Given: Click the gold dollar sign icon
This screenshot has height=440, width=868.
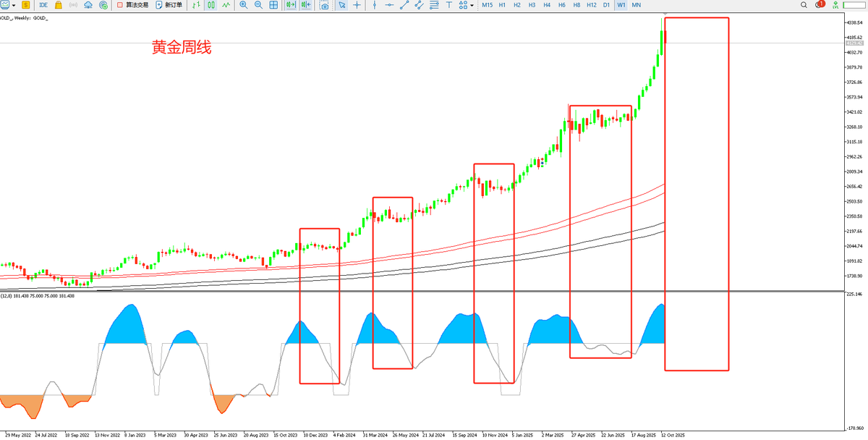Looking at the screenshot, I should pos(26,5).
